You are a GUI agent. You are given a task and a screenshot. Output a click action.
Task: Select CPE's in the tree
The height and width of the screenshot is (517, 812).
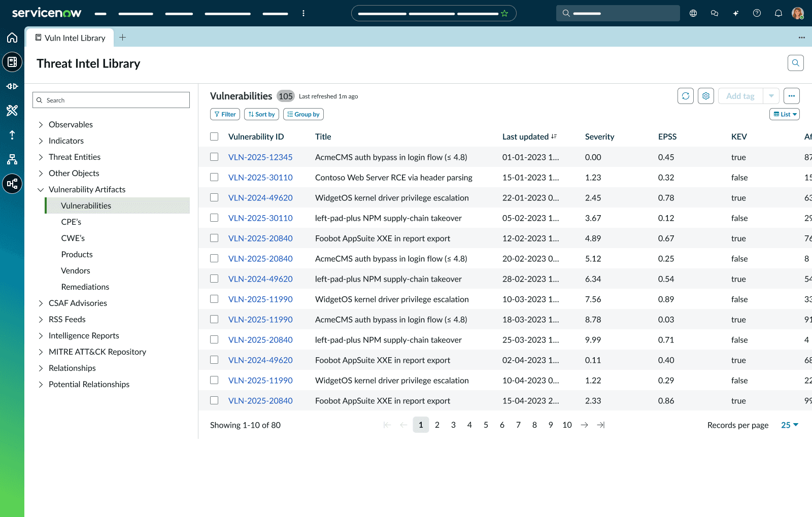(x=71, y=222)
